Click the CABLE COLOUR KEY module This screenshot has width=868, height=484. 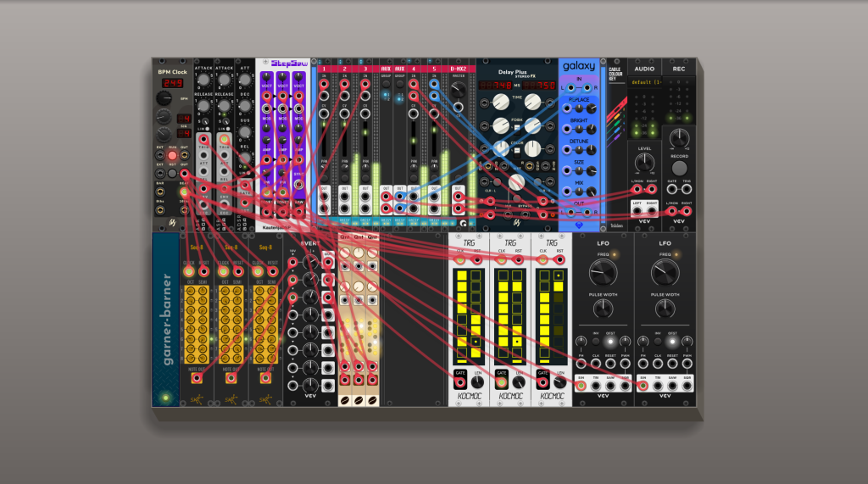[x=617, y=144]
